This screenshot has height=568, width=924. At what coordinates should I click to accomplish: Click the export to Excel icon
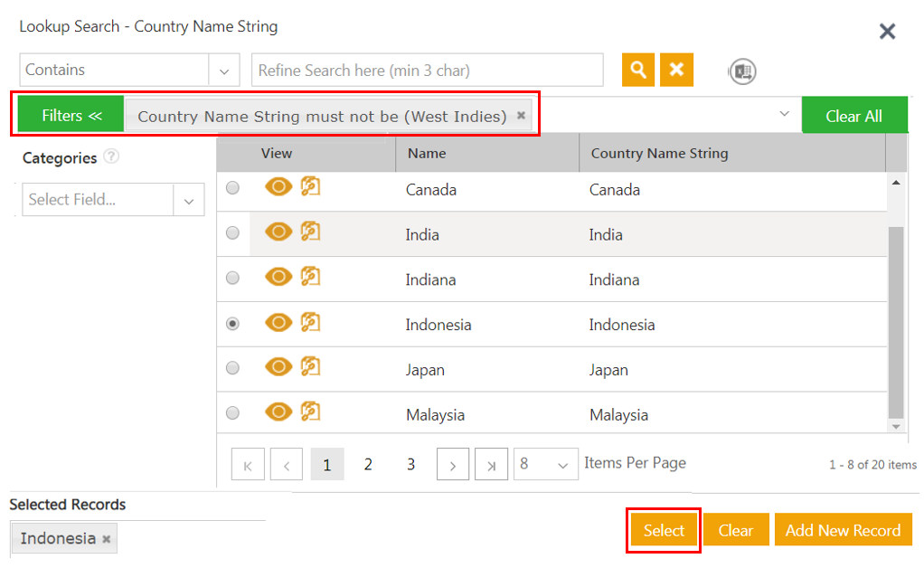(x=742, y=71)
